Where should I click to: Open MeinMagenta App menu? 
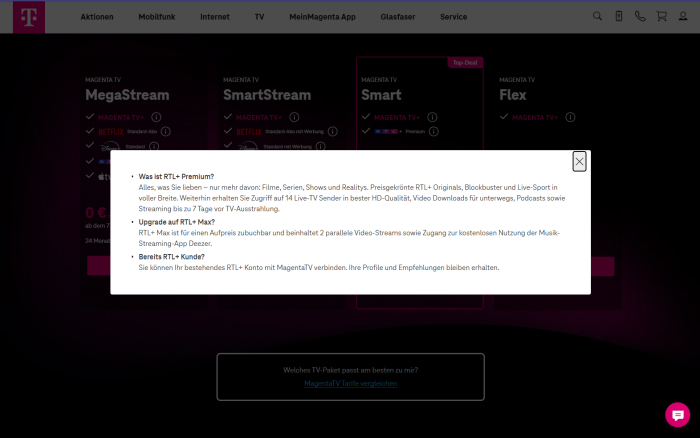click(x=321, y=17)
